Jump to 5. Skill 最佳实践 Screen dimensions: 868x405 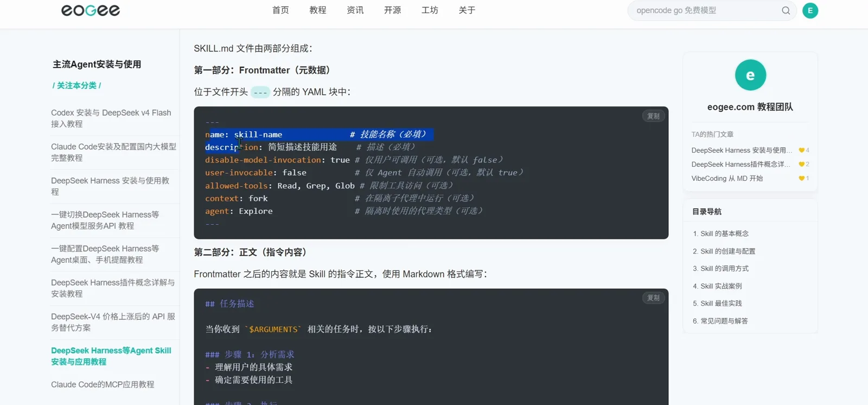(x=717, y=303)
